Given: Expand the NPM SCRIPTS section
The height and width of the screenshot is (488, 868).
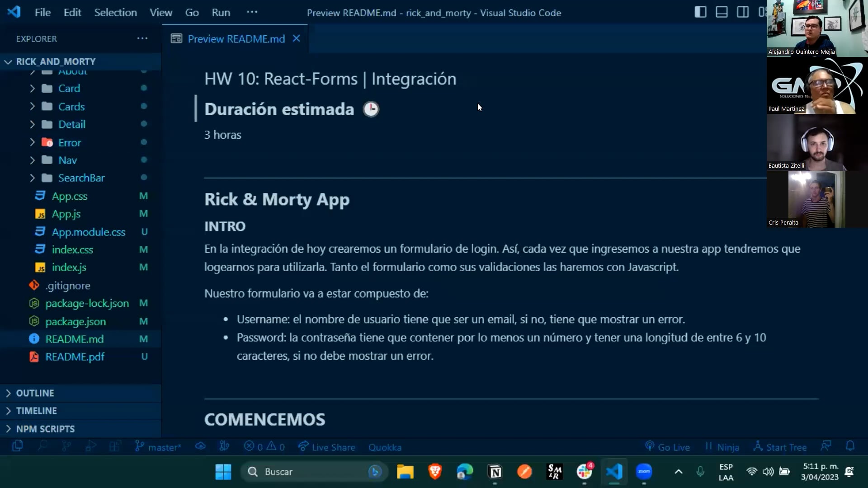Looking at the screenshot, I should point(45,429).
